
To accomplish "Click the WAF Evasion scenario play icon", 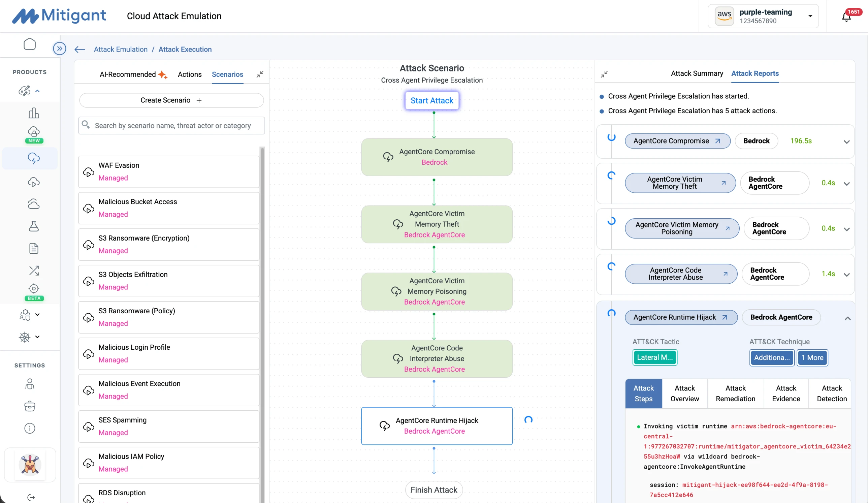I will (x=89, y=172).
